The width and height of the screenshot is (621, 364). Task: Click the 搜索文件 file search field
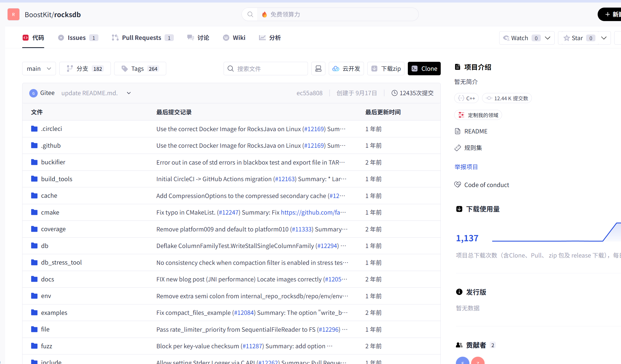pyautogui.click(x=266, y=69)
